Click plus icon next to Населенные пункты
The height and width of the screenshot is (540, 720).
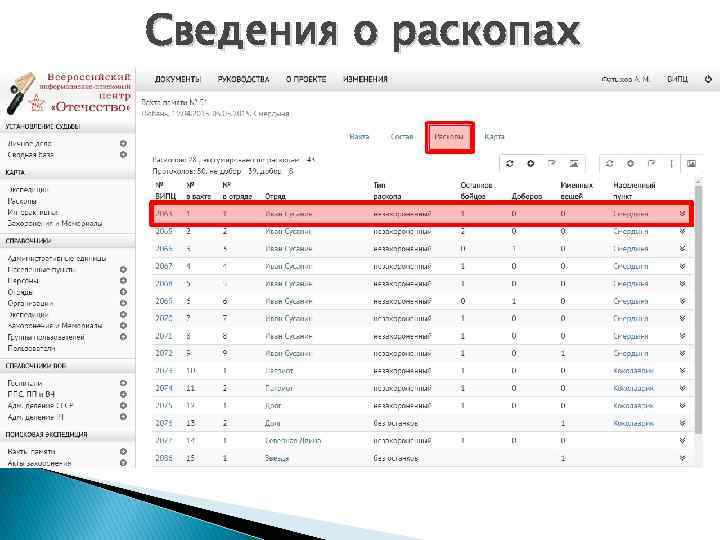tap(123, 270)
